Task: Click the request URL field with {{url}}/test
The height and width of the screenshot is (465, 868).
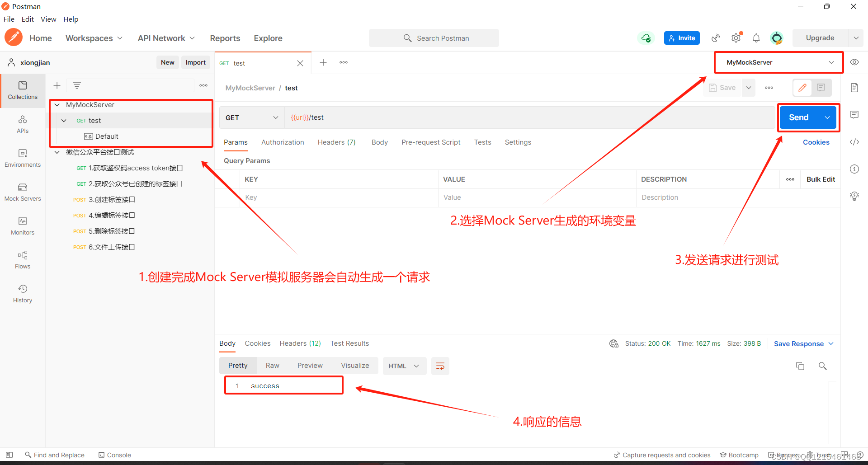Action: click(x=529, y=117)
